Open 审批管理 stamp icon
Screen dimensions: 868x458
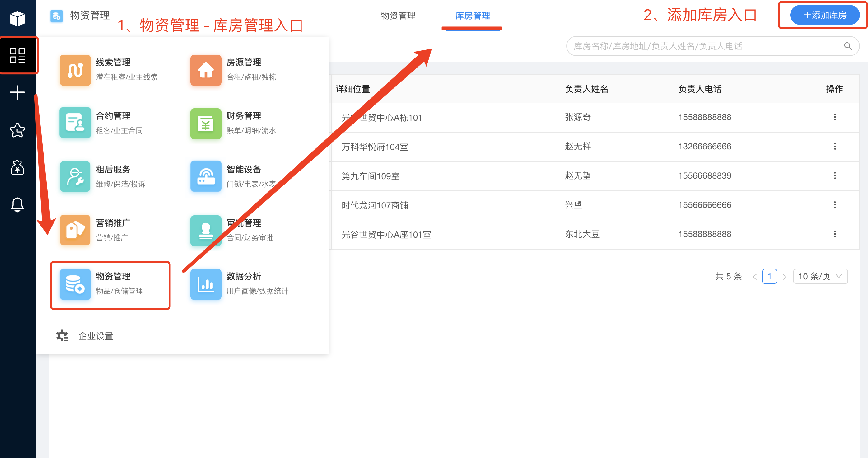coord(206,231)
